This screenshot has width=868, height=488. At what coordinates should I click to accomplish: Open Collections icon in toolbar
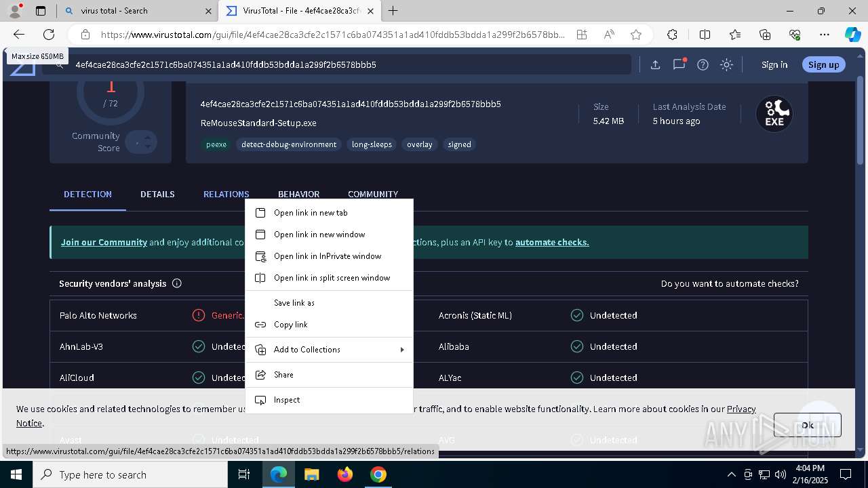click(x=765, y=35)
